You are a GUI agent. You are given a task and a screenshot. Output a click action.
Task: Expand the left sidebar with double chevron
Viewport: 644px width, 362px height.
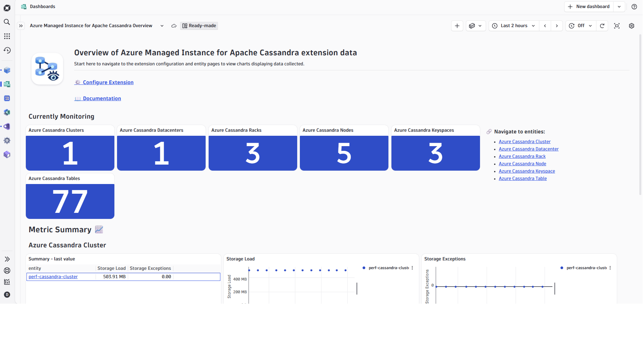[x=7, y=259]
